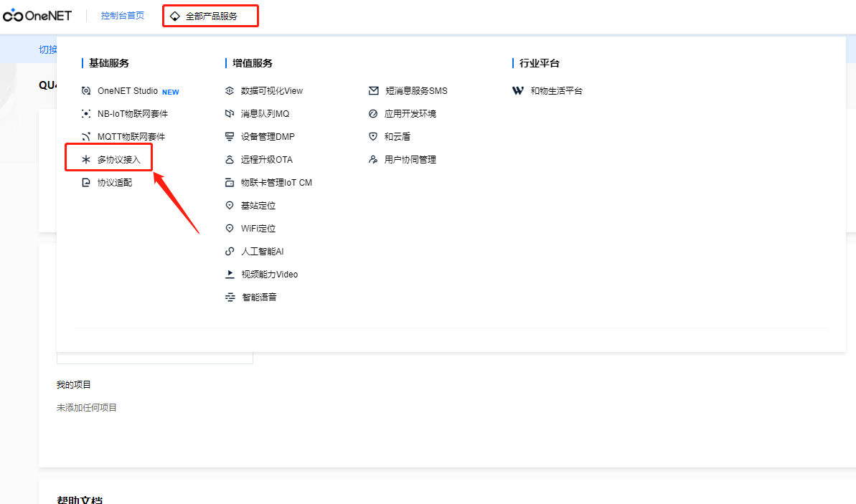Click the 智能语音 icon

230,298
